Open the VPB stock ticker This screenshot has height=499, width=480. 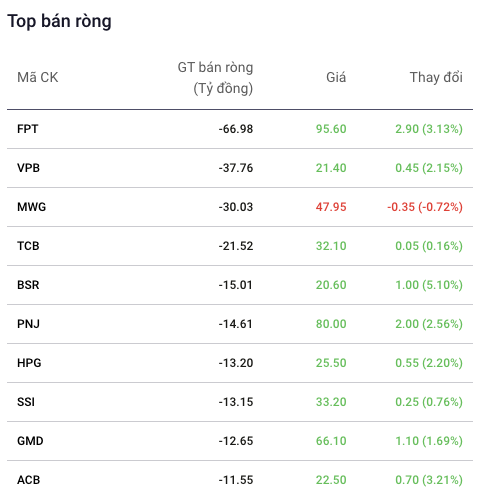pyautogui.click(x=28, y=168)
